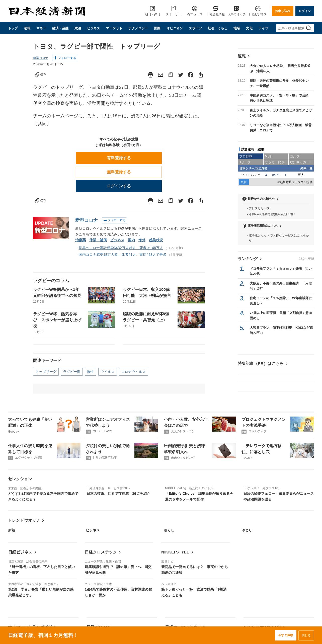This screenshot has width=322, height=644.
Task: Select マネー in navigation bar
Action: coord(41,28)
